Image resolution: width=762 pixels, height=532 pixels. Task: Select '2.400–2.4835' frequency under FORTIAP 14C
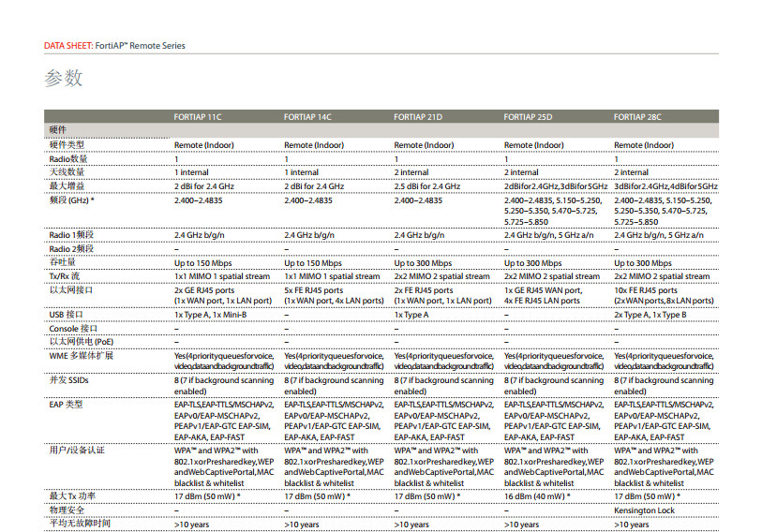pyautogui.click(x=308, y=200)
